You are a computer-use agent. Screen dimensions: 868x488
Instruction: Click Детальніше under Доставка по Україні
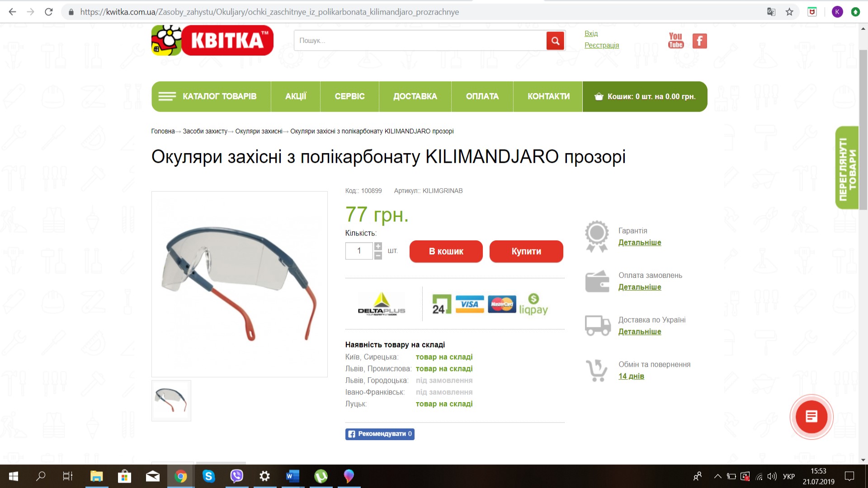tap(640, 332)
